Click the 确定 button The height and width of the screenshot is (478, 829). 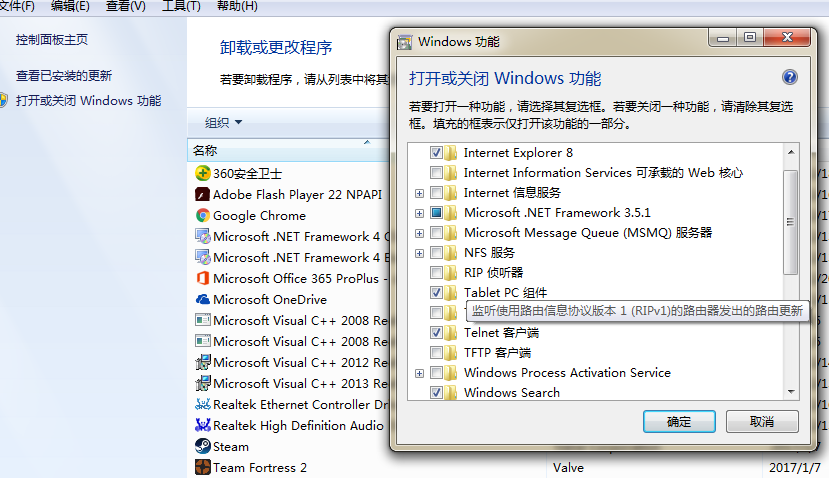pos(679,421)
